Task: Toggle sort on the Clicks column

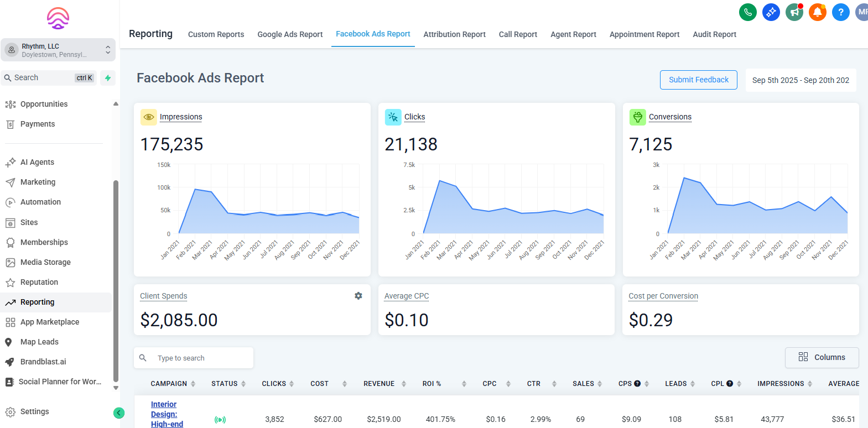Action: pos(292,384)
